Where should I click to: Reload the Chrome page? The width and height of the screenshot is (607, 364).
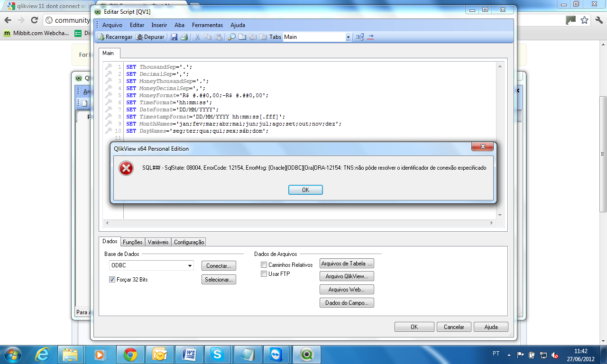(34, 20)
